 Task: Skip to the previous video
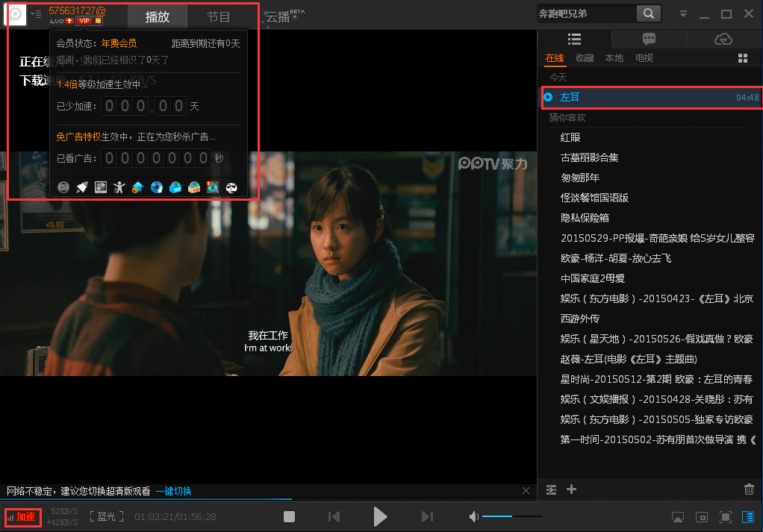[x=334, y=516]
